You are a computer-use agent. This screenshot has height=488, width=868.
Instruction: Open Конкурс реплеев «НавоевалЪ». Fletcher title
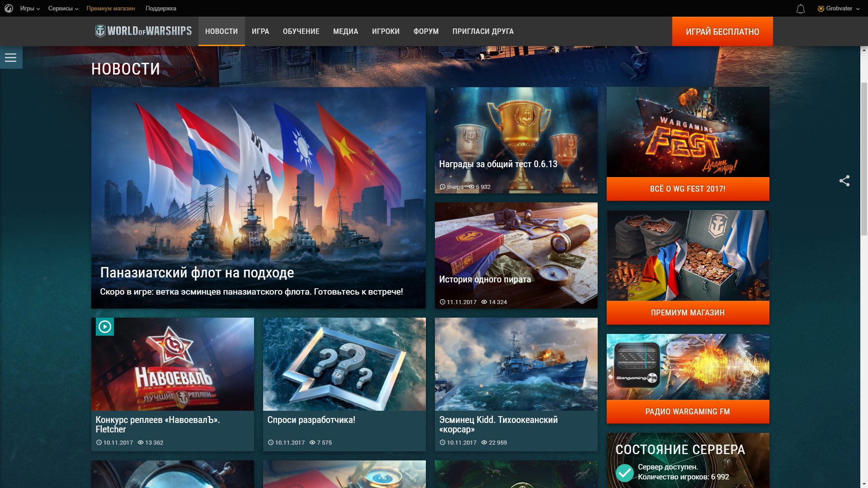[158, 424]
